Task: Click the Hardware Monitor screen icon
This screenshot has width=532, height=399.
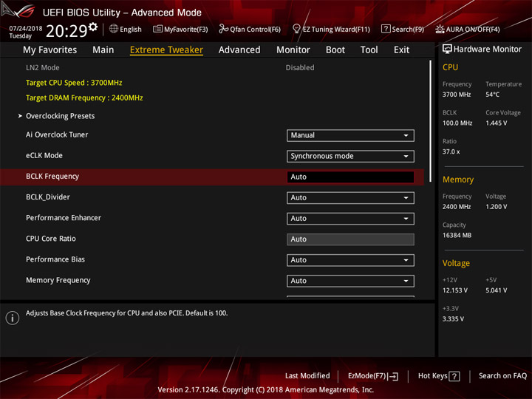Action: point(447,49)
